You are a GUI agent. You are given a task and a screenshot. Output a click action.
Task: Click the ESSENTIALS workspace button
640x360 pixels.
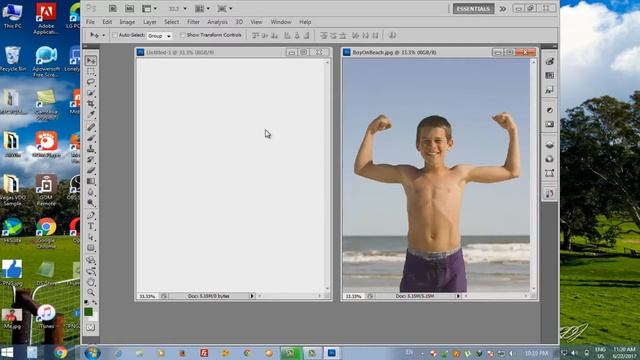point(473,9)
